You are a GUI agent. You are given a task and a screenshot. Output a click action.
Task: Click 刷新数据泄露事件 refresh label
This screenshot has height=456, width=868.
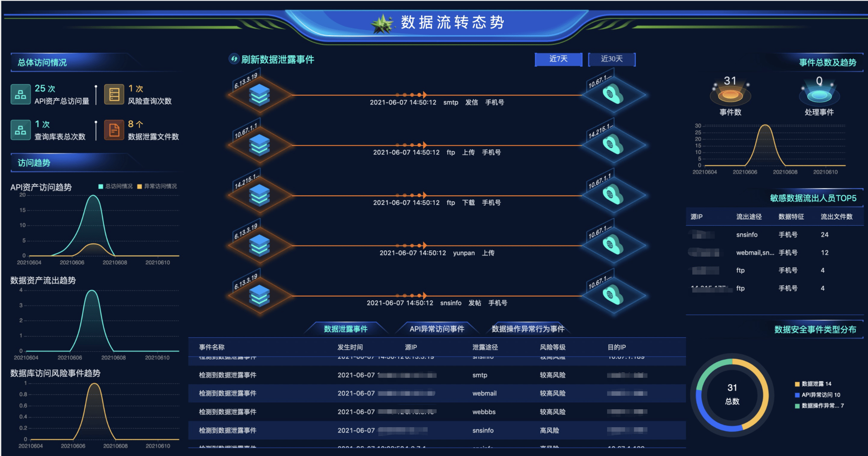pos(278,59)
